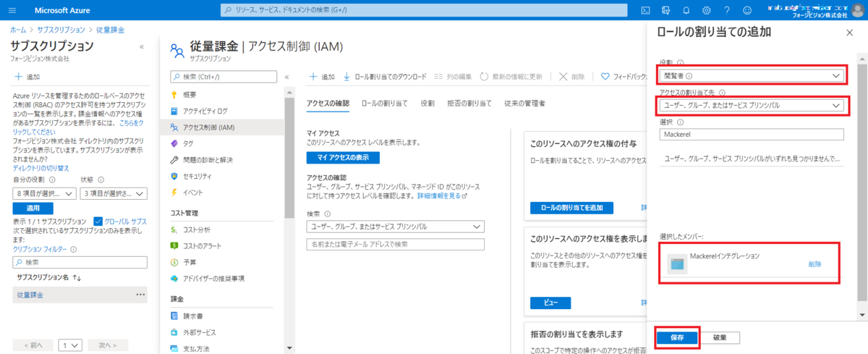Switch to the 従来の管理者 tab

524,104
